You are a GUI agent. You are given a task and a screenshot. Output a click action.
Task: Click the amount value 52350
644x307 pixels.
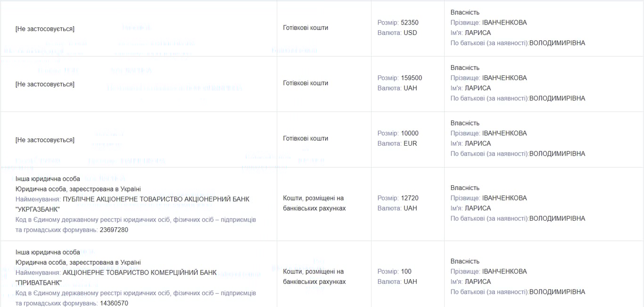click(x=410, y=23)
